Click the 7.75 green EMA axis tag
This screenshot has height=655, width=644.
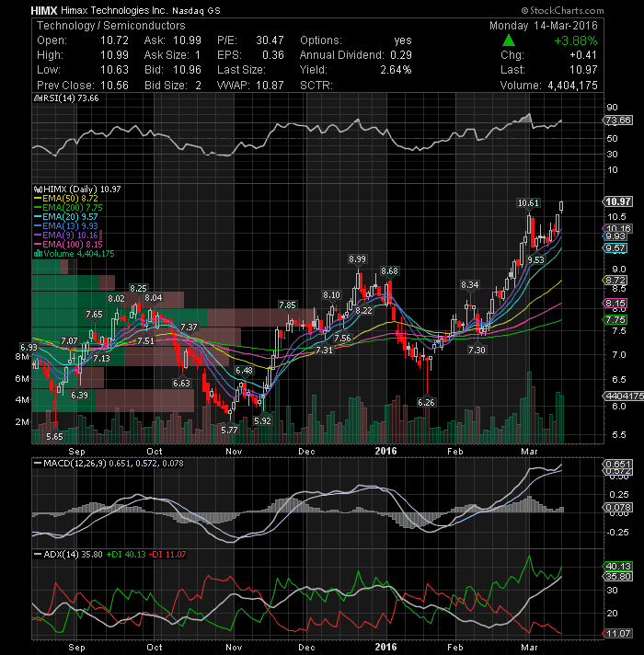(616, 320)
